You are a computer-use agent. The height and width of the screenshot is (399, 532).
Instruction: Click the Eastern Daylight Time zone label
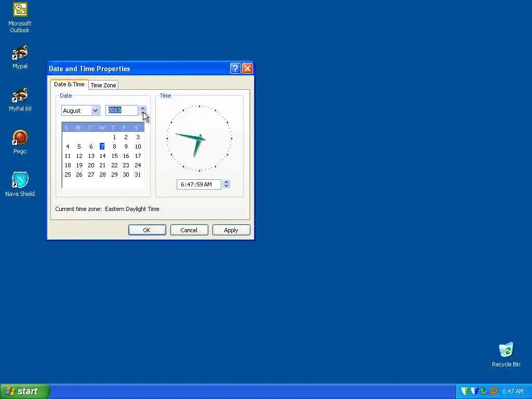pos(132,209)
